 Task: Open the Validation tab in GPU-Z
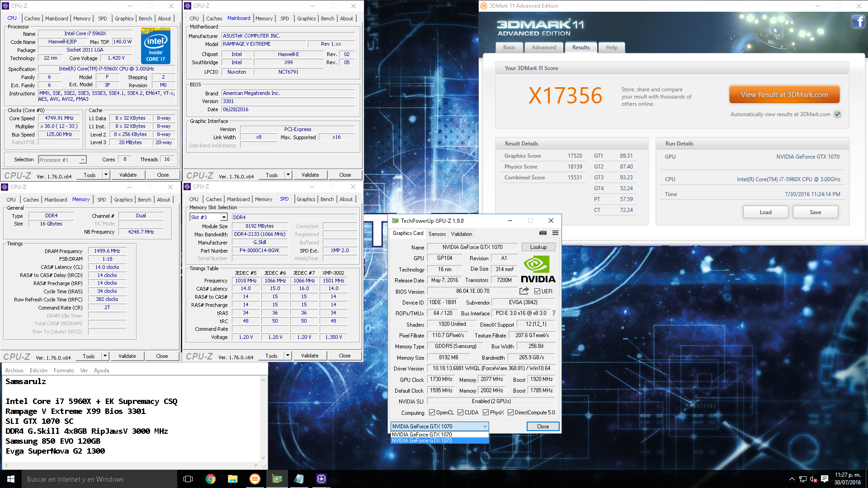(462, 234)
